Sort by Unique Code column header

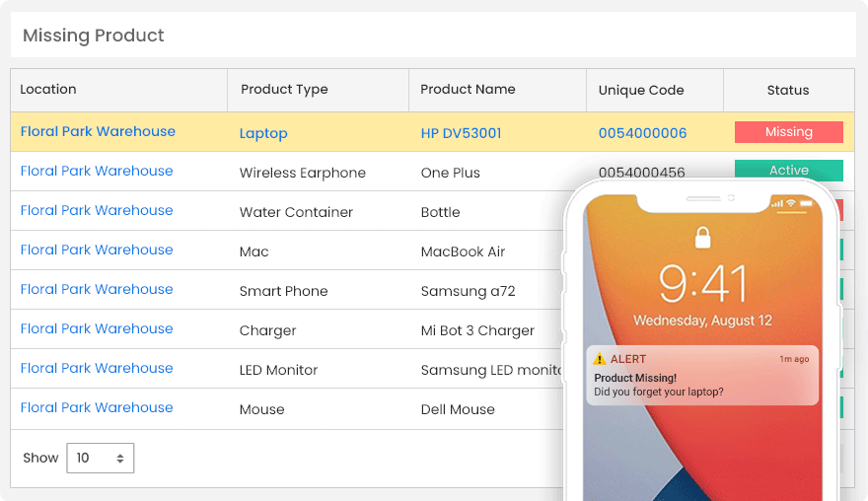pos(641,90)
